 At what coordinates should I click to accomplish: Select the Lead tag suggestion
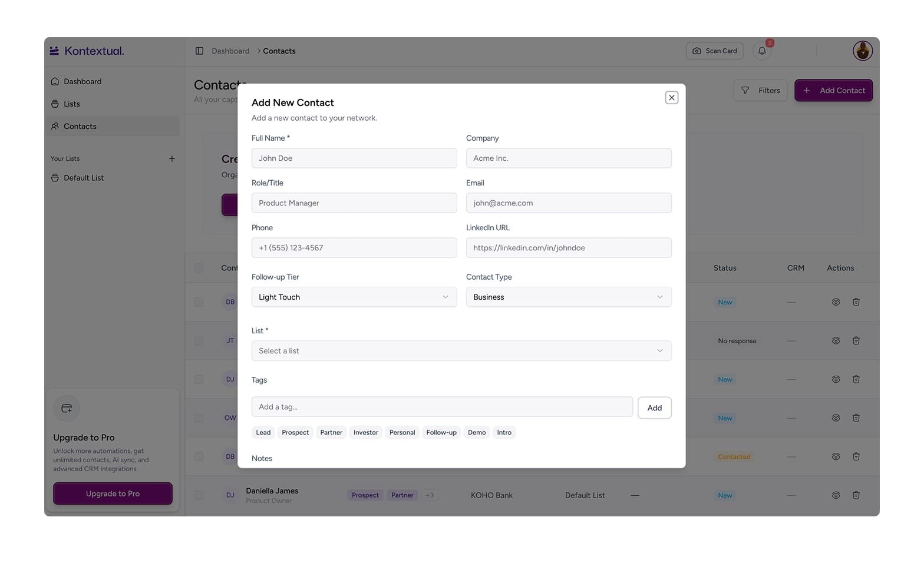point(263,432)
